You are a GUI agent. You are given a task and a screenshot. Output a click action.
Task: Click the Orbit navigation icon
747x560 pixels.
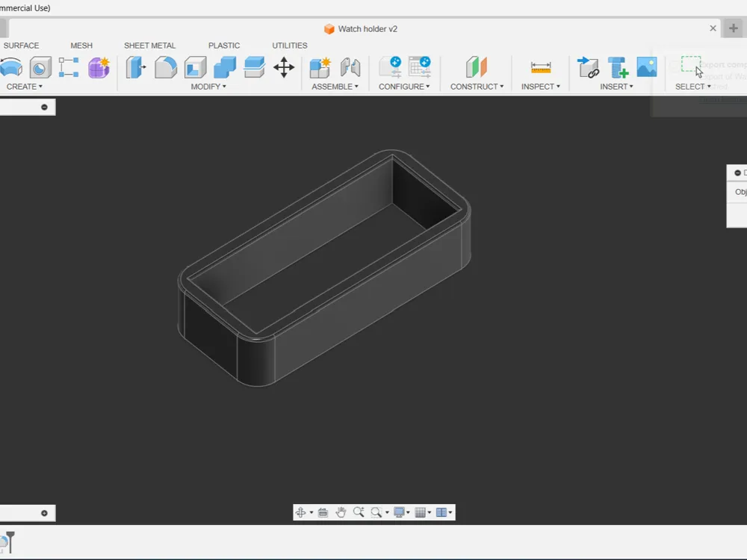coord(300,512)
